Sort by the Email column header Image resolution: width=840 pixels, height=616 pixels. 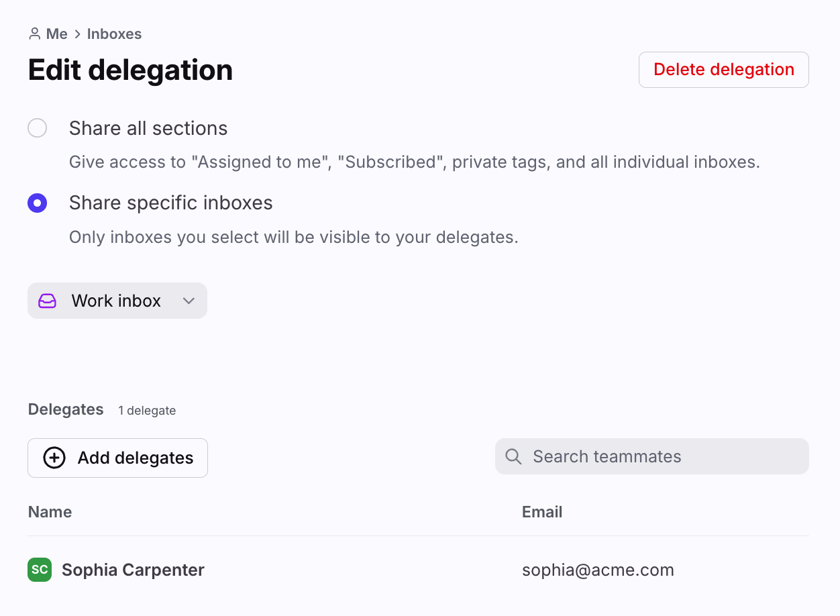542,512
